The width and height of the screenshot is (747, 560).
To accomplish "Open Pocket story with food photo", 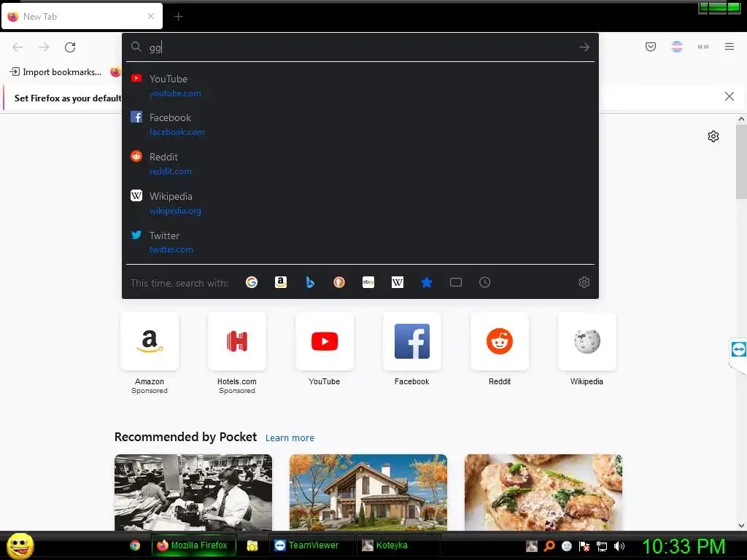I will point(543,492).
